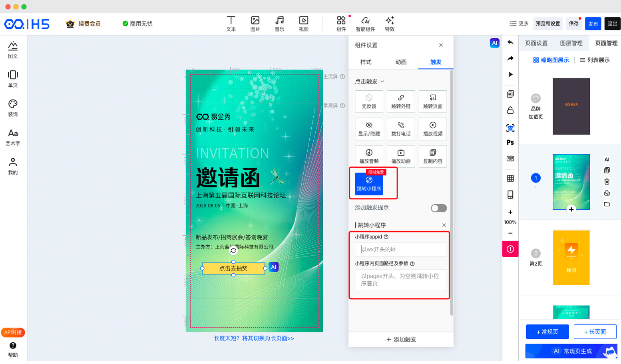Click the 续费会员 membership renewal link
Viewport: 621px width, 364px height.
(84, 24)
